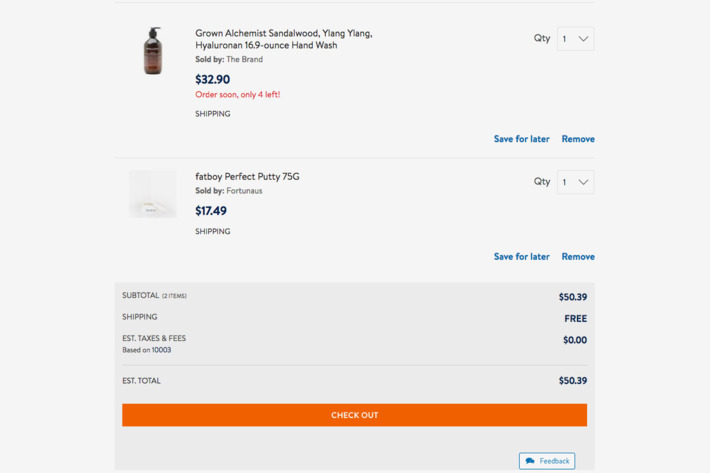Remove the fatboy Perfect Putty from cart
Screen dimensions: 710x473
tap(578, 257)
